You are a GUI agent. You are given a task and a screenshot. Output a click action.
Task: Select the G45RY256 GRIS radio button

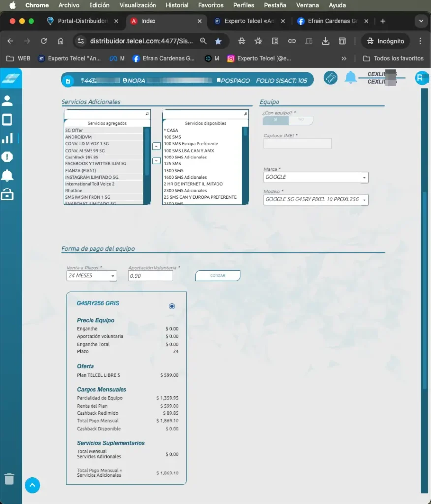pyautogui.click(x=172, y=306)
